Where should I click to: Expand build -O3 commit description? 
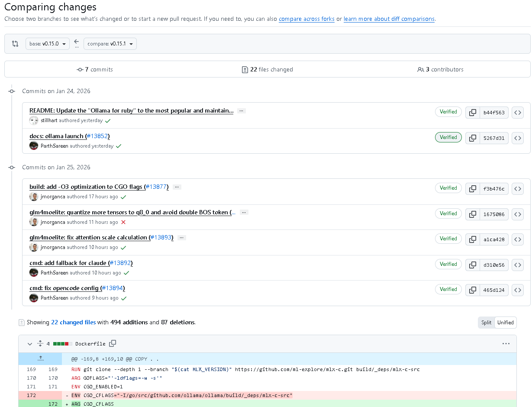coord(177,187)
